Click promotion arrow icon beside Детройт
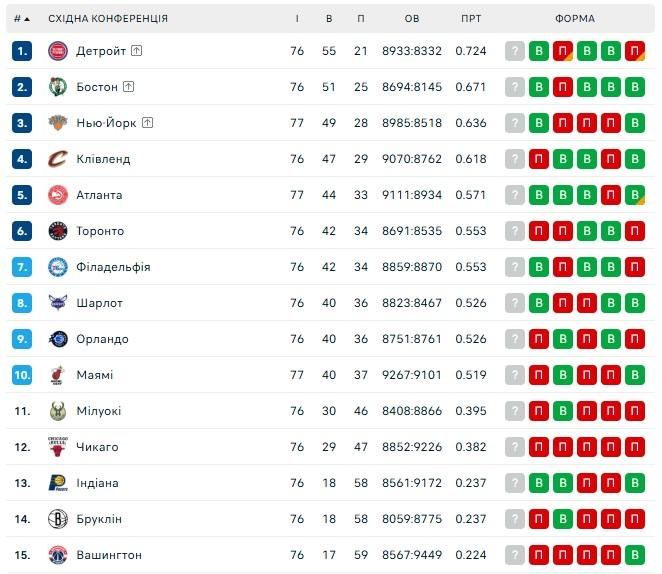The image size is (662, 574). click(136, 51)
